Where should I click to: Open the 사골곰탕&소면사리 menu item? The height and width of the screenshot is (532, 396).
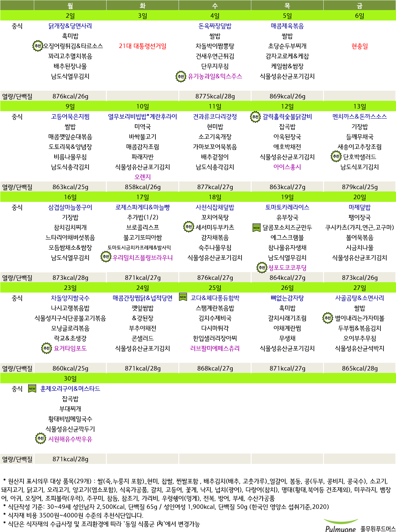pos(360,298)
